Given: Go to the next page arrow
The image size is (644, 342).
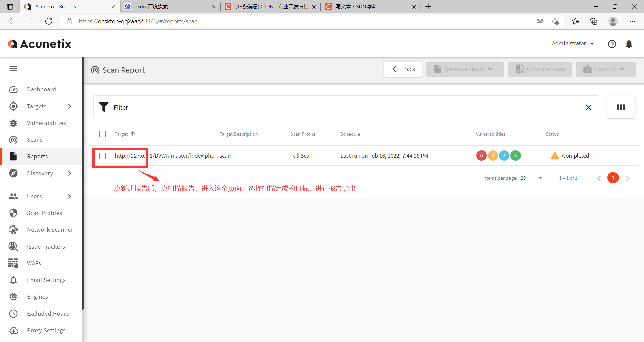Looking at the screenshot, I should 628,178.
